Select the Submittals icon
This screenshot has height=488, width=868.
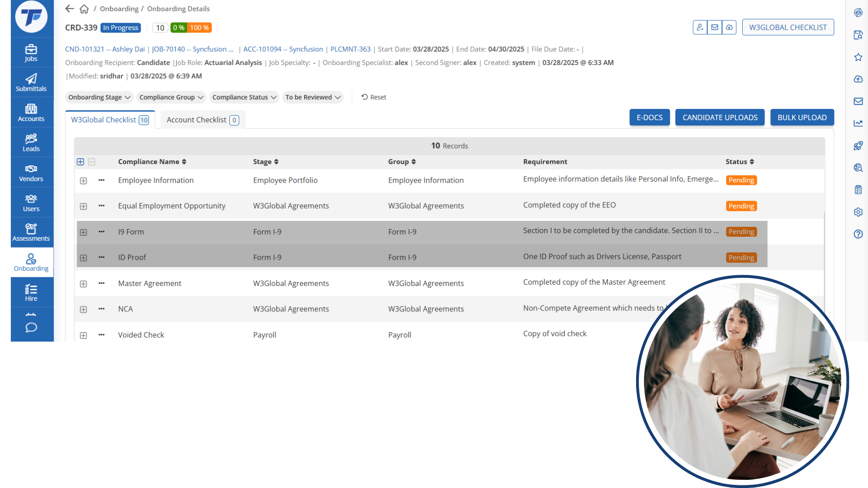tap(31, 82)
